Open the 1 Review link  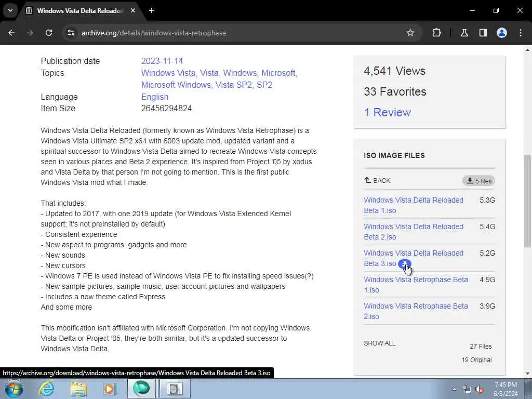(x=387, y=112)
